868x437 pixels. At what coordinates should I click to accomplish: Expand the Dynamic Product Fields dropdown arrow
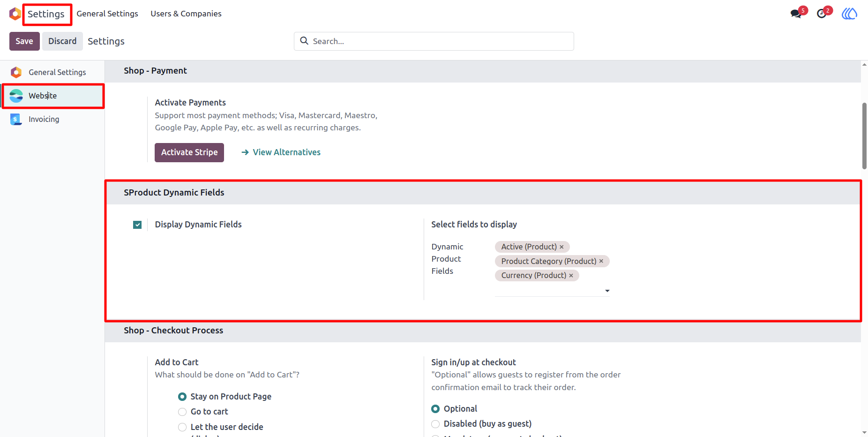(x=607, y=291)
